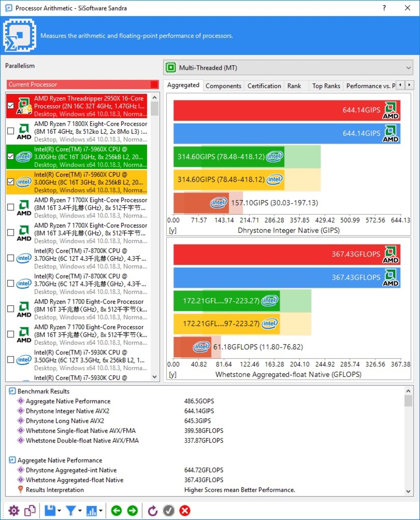
Task: Click the red Current Processor colour swatch
Action: click(155, 84)
